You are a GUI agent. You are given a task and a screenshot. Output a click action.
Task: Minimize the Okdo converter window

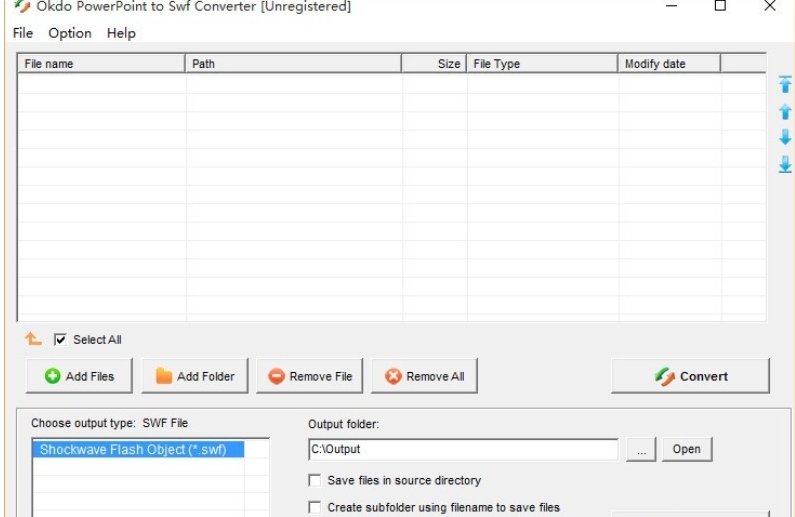click(671, 6)
